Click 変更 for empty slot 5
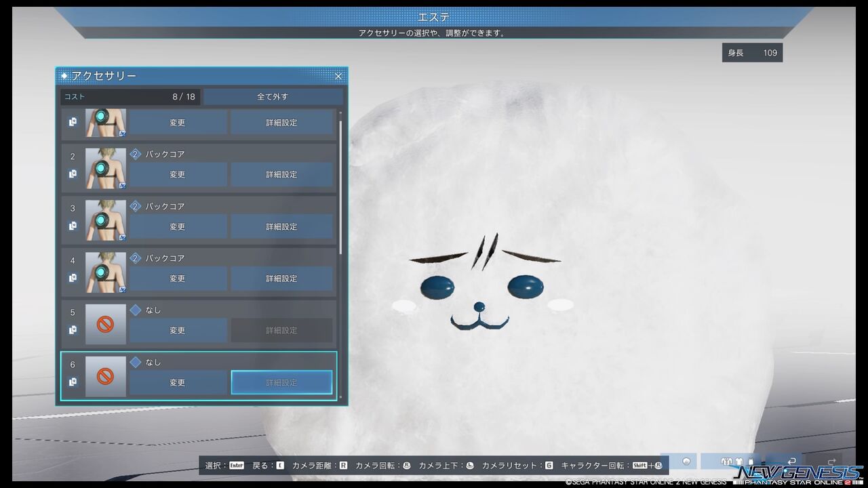The image size is (868, 488). point(178,330)
